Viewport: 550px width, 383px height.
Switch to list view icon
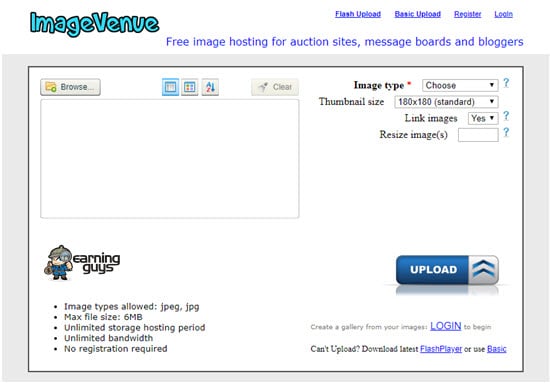170,87
